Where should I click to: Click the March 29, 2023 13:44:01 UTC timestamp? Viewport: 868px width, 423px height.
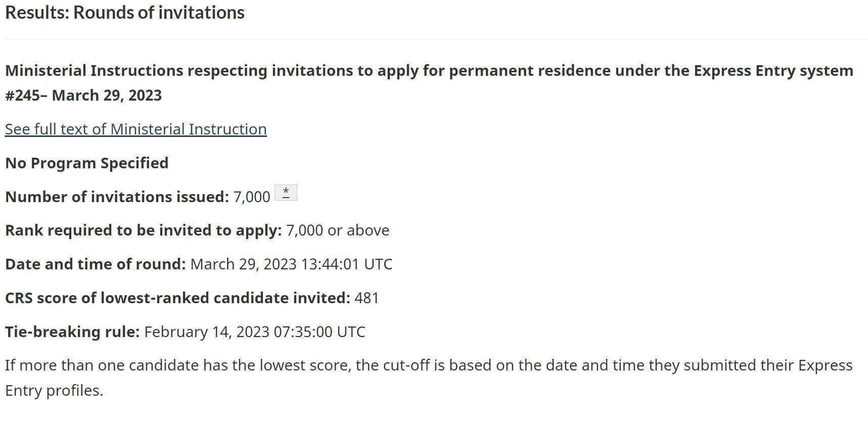point(291,264)
